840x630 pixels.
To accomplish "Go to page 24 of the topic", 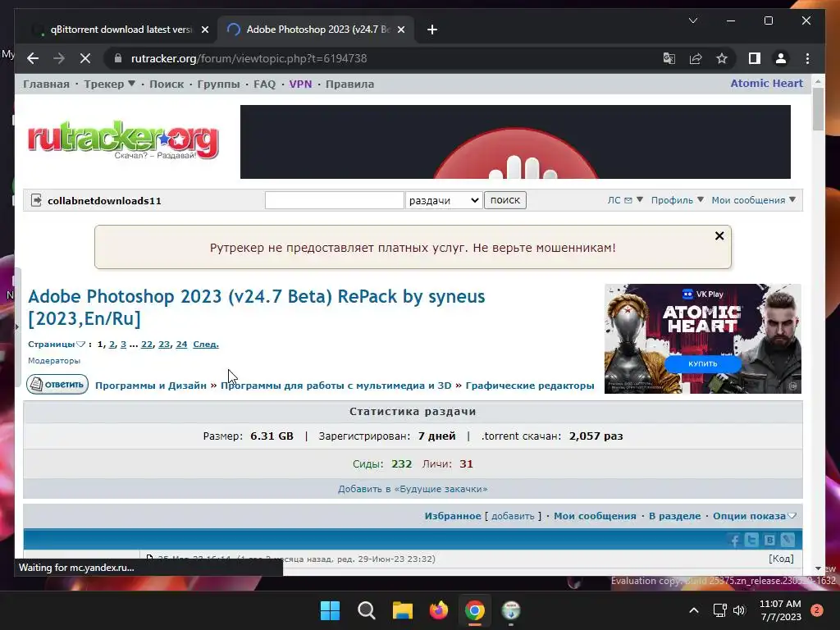I will click(x=181, y=345).
